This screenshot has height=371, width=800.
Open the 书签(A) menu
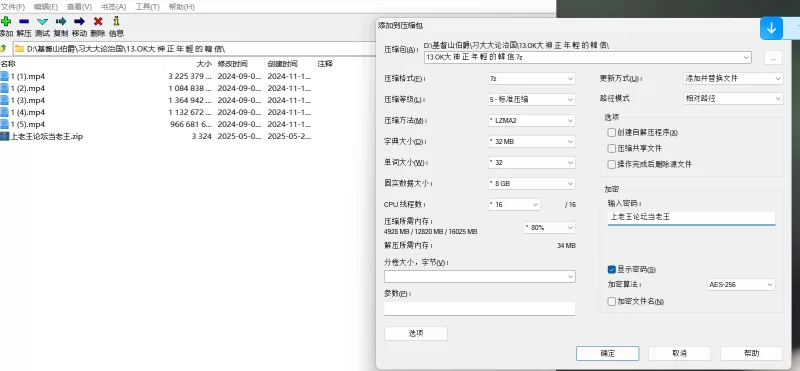(x=113, y=7)
